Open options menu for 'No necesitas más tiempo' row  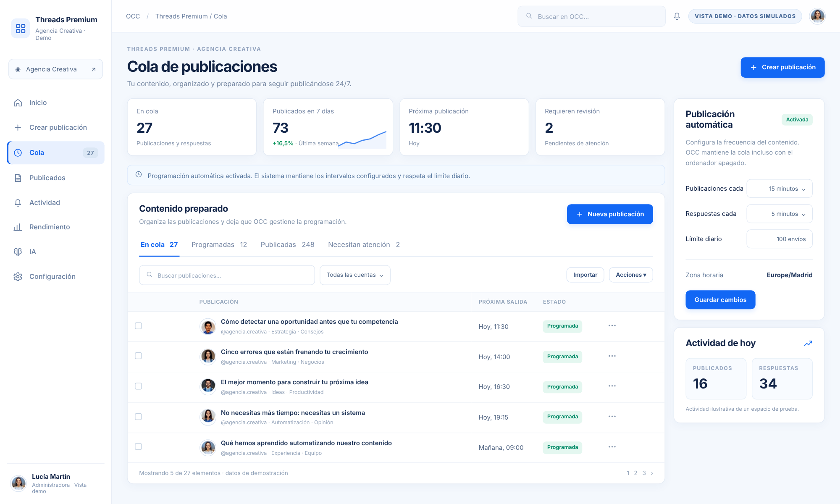(x=612, y=417)
